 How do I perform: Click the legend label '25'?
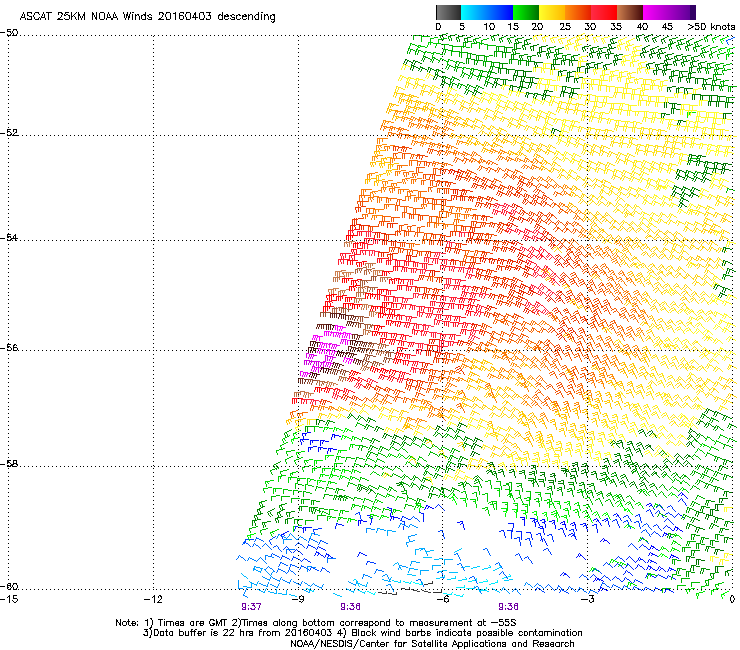(x=565, y=27)
